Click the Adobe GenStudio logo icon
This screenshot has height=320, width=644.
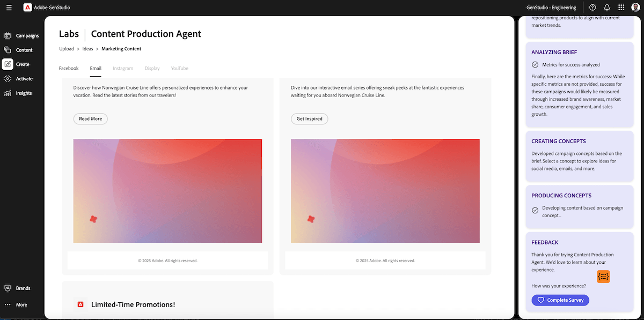point(27,8)
